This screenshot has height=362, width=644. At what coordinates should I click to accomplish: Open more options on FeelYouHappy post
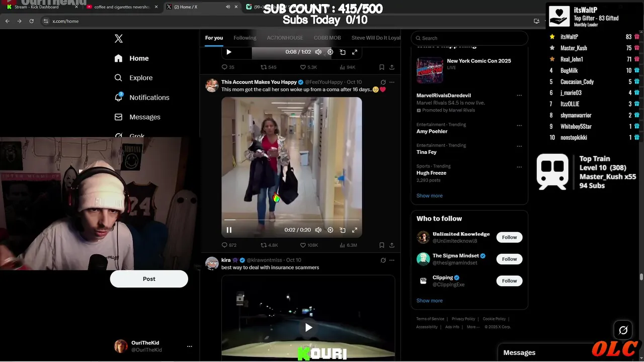coord(392,82)
